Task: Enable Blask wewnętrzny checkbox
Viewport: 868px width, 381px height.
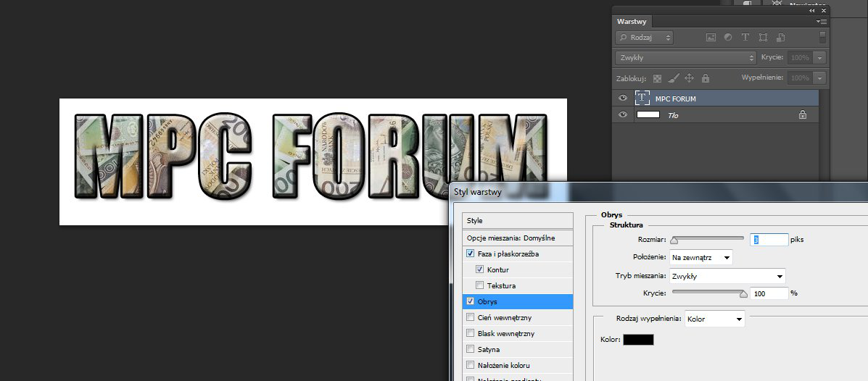Action: pyautogui.click(x=471, y=333)
